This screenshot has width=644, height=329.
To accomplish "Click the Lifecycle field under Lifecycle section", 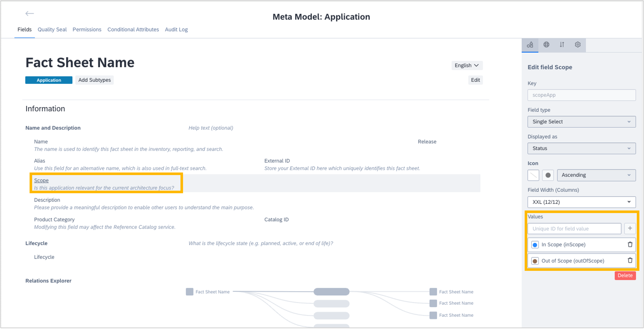I will [x=44, y=257].
